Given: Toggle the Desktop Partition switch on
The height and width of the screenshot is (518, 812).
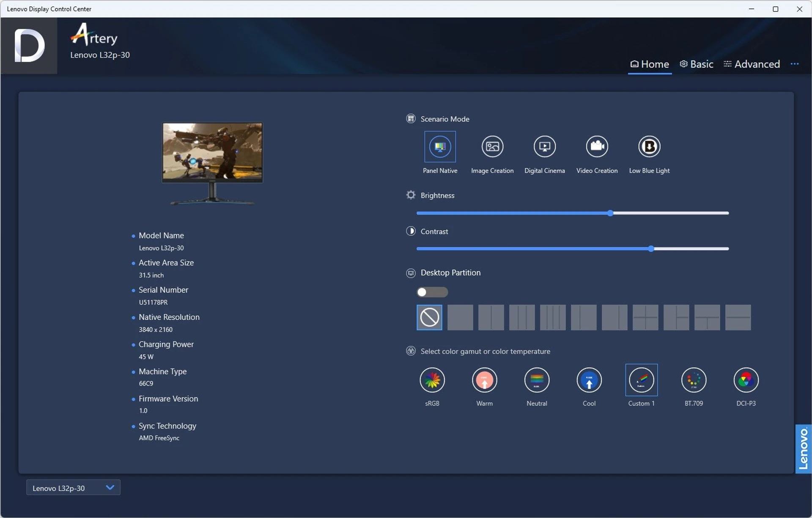Looking at the screenshot, I should [x=432, y=292].
